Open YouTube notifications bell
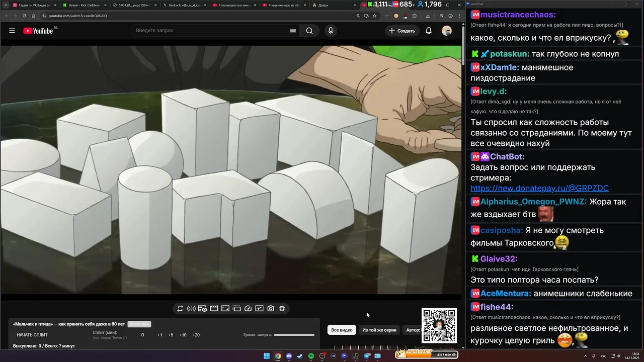 [429, 31]
